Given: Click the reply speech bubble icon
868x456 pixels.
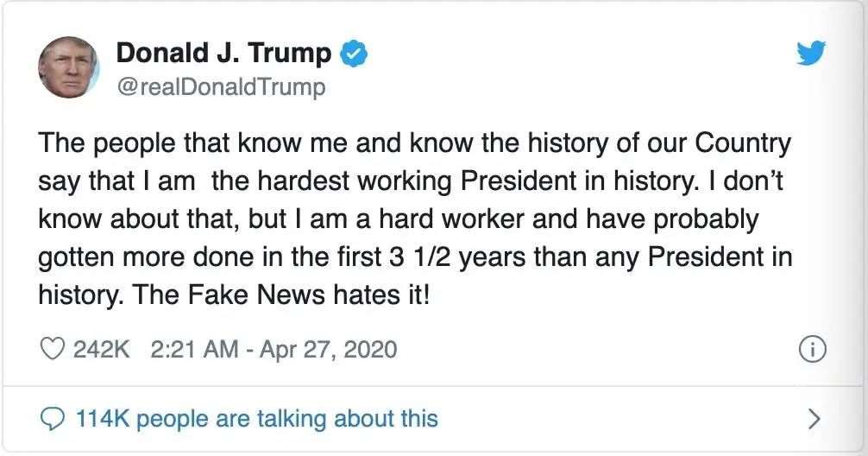Looking at the screenshot, I should 53,420.
